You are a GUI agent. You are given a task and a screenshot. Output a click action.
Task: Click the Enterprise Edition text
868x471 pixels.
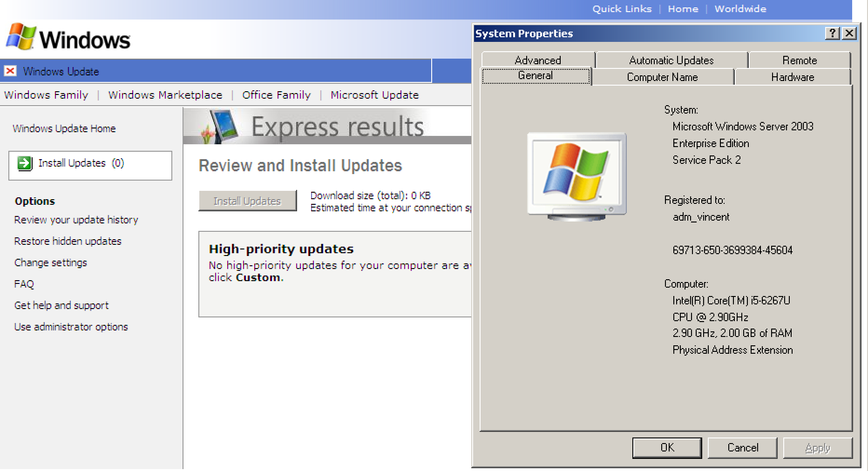click(711, 143)
